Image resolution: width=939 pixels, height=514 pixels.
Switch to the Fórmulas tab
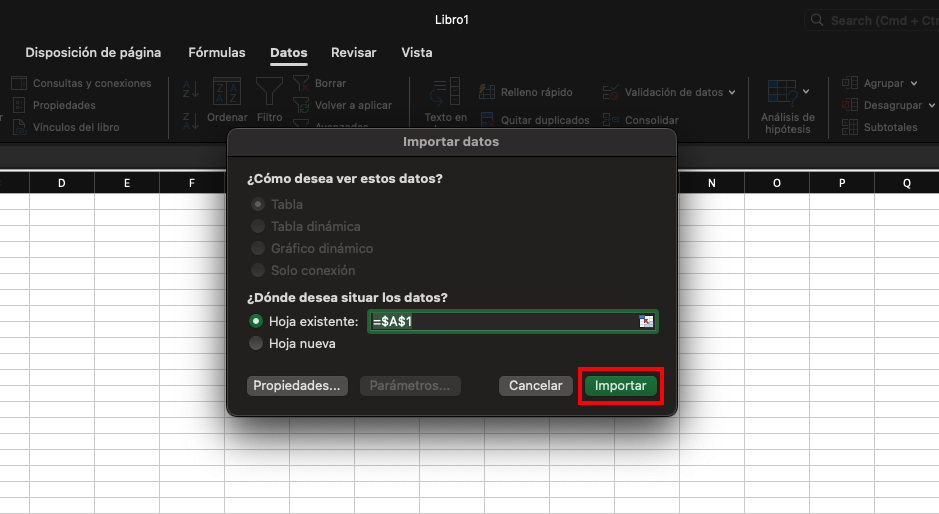216,52
